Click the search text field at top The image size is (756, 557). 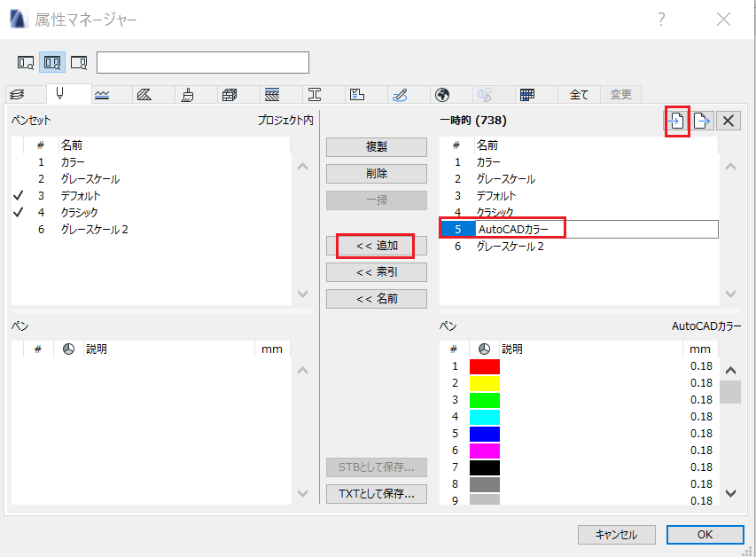click(203, 63)
